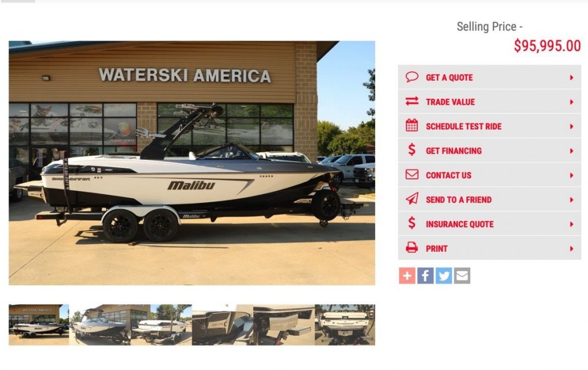The height and width of the screenshot is (370, 588).
Task: Expand the Trade Value arrow
Action: click(572, 102)
